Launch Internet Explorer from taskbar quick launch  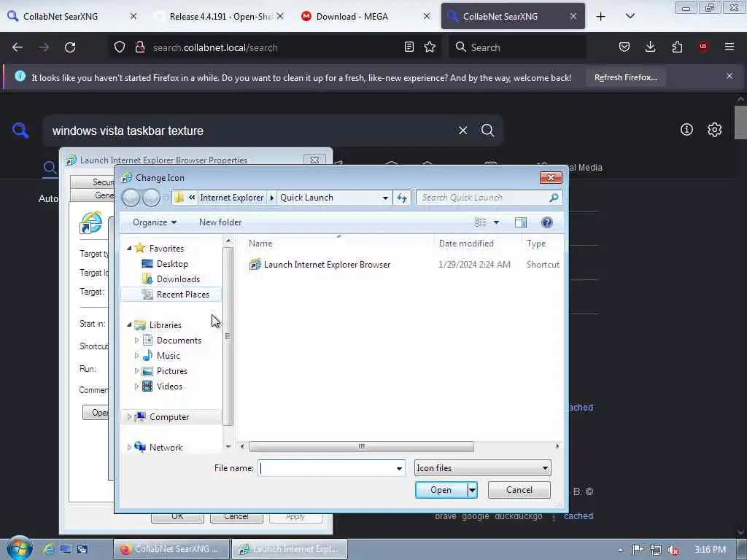click(x=48, y=549)
